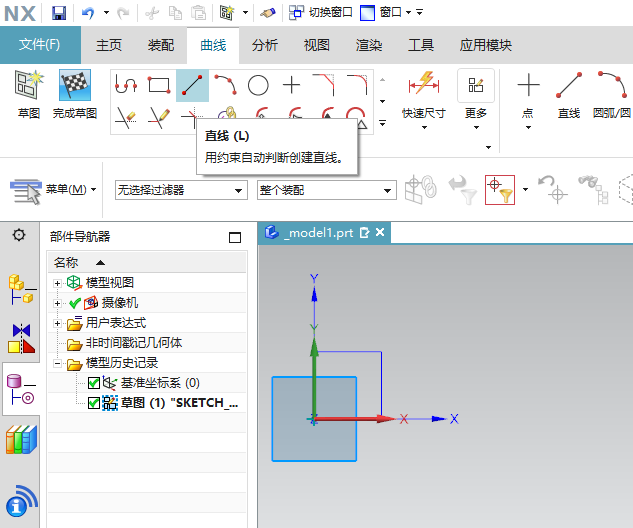
Task: Select the 非时间戳记几何体 folder
Action: (125, 343)
